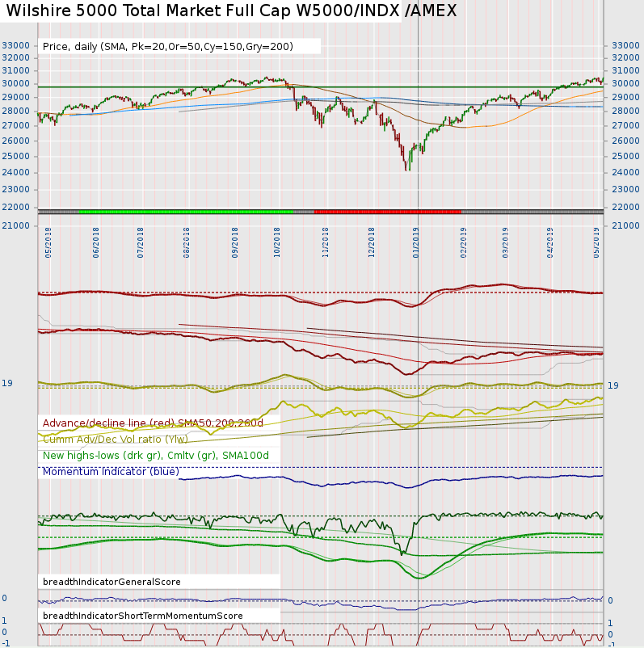Select the 'Cumm Adv/Dec Vol ratio (Ylw)' label
644x648 pixels.
click(116, 439)
